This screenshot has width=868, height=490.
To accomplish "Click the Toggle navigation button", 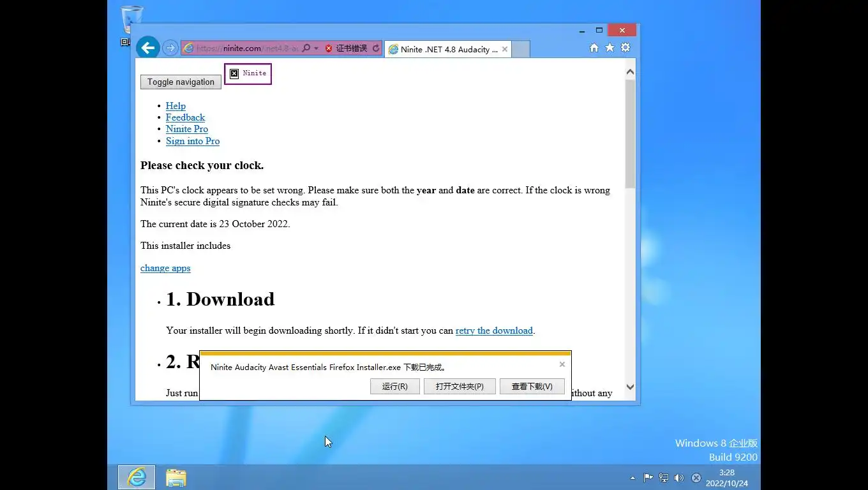I will coord(181,82).
